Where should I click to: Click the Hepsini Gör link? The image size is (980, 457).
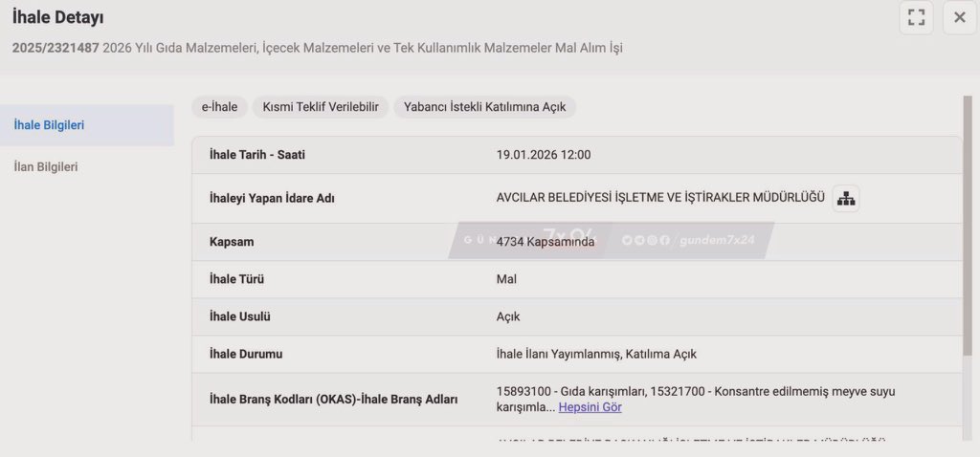click(x=590, y=407)
